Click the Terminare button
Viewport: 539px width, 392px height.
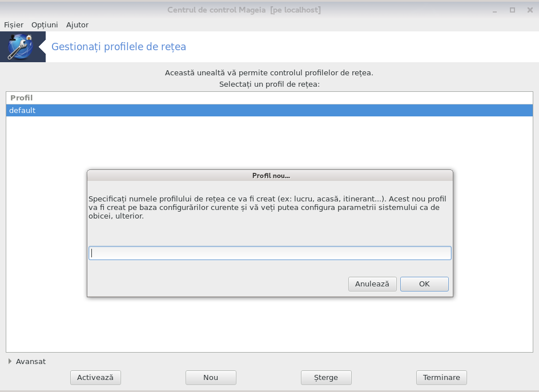(x=441, y=378)
